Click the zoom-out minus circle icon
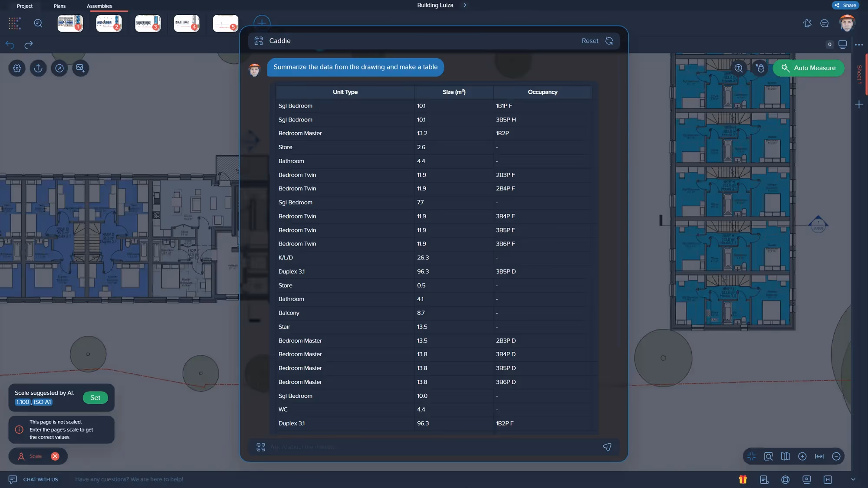The width and height of the screenshot is (868, 488). 836,456
